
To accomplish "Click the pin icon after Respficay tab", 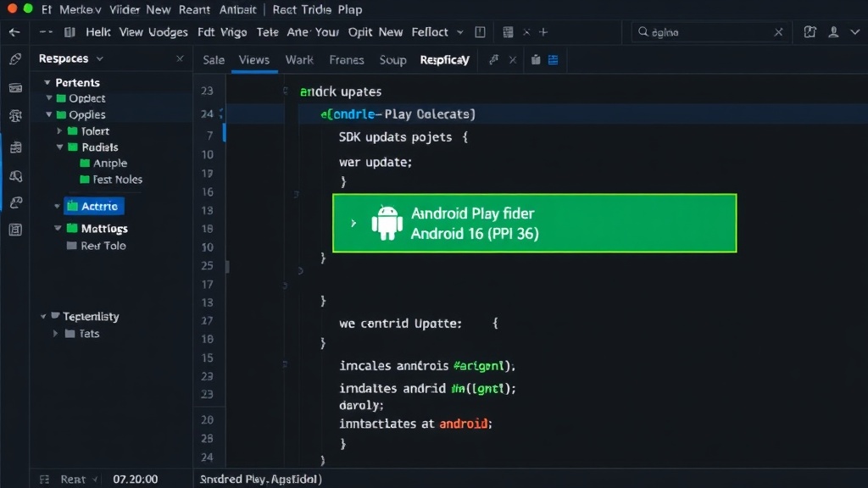I will 494,60.
